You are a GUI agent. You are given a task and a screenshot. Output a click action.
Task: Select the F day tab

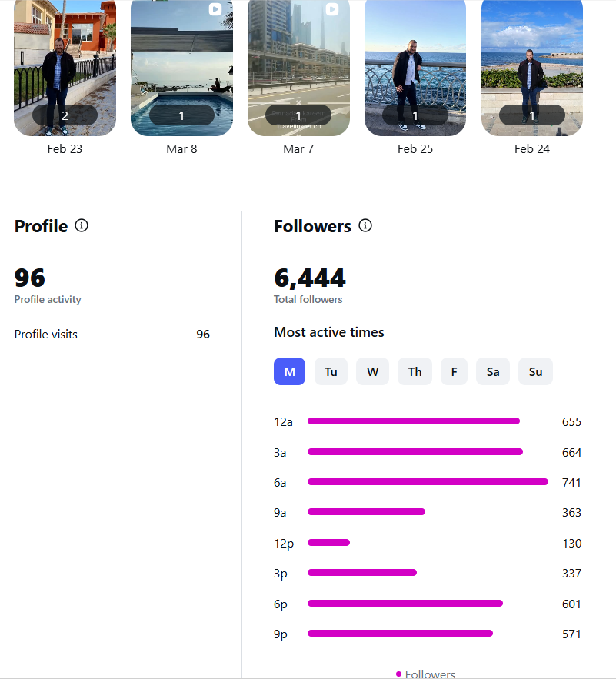(x=454, y=371)
